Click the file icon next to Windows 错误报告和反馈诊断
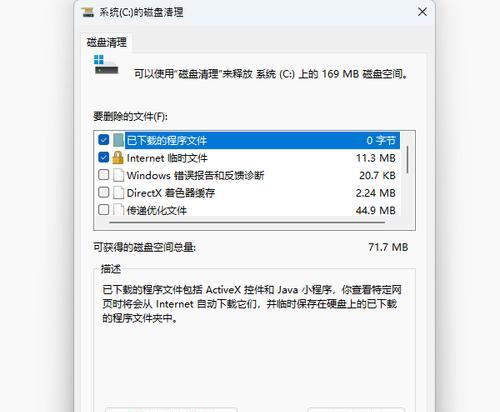500x412 pixels. pyautogui.click(x=118, y=175)
